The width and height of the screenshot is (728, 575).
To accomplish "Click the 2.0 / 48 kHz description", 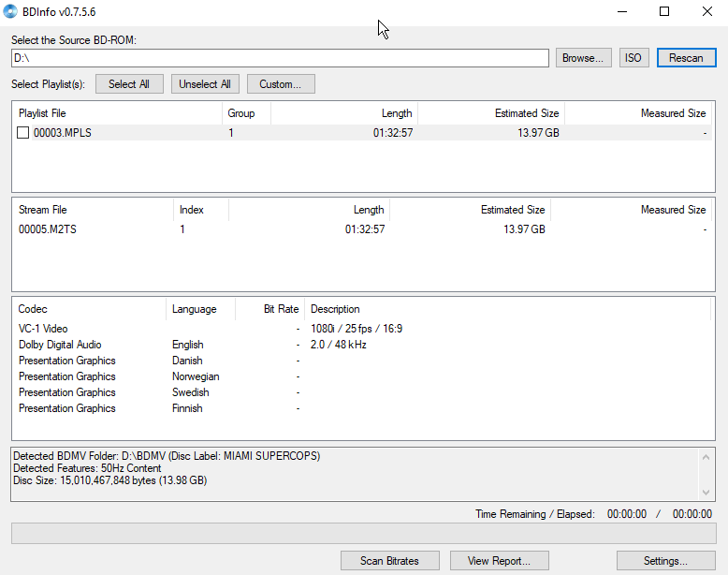I will pyautogui.click(x=338, y=345).
